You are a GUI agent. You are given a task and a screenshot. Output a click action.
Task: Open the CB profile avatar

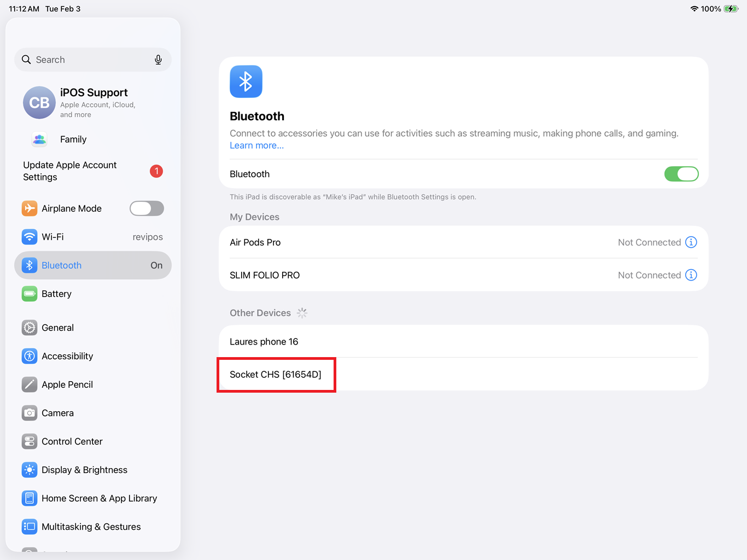[39, 103]
